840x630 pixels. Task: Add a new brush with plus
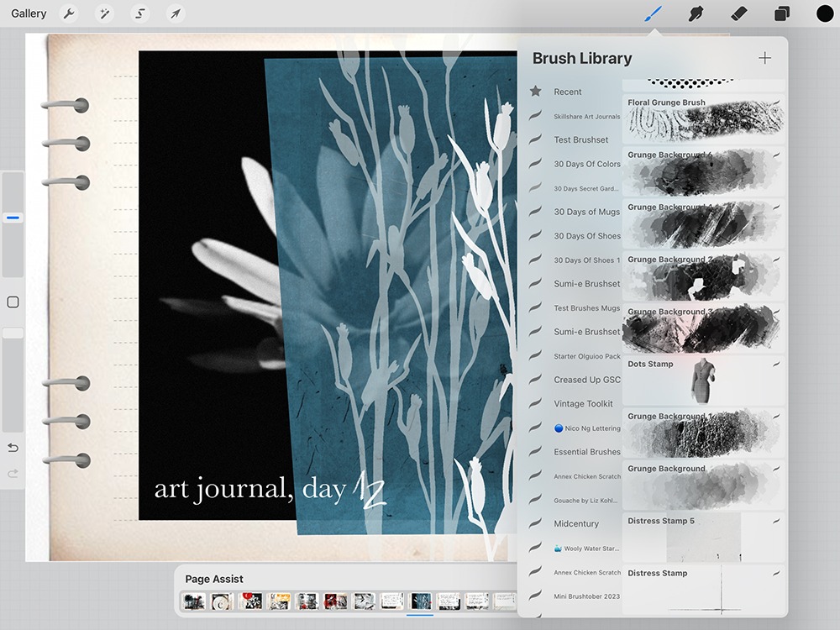(x=765, y=58)
